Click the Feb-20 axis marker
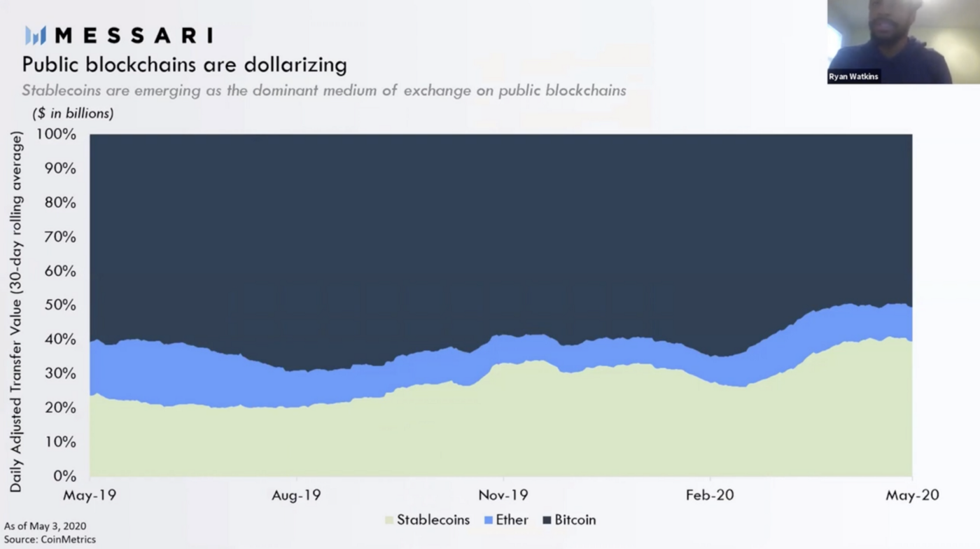Screen dimensions: 980x549 pyautogui.click(x=710, y=495)
